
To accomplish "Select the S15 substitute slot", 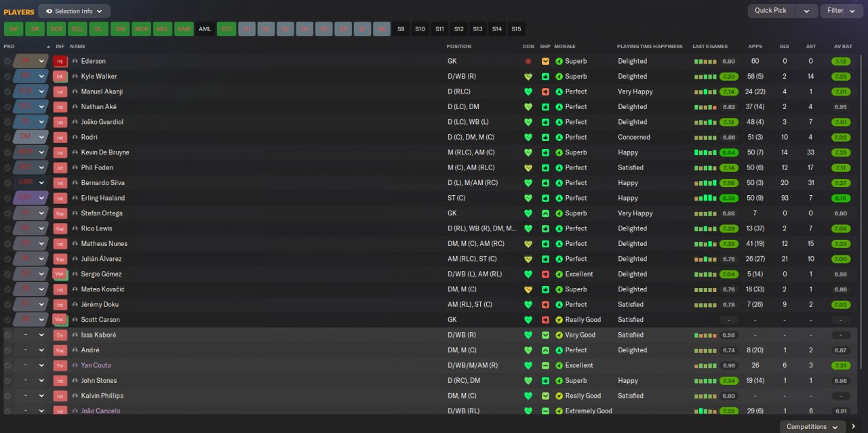I will pos(516,29).
